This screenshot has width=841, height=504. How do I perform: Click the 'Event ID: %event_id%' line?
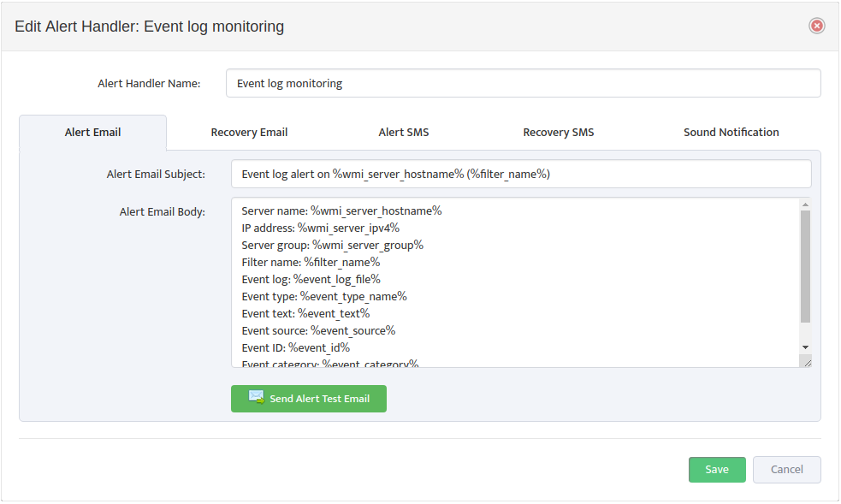pyautogui.click(x=296, y=348)
